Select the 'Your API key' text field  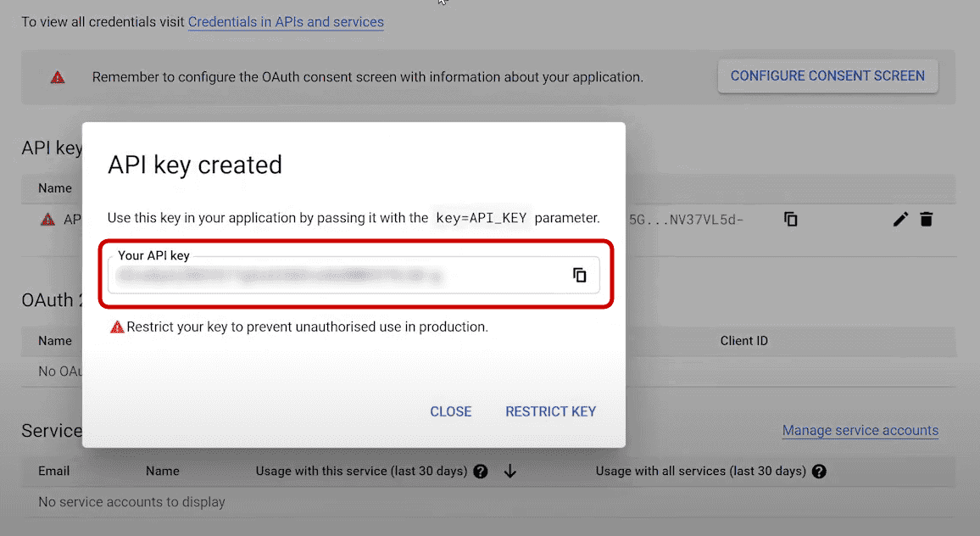339,275
